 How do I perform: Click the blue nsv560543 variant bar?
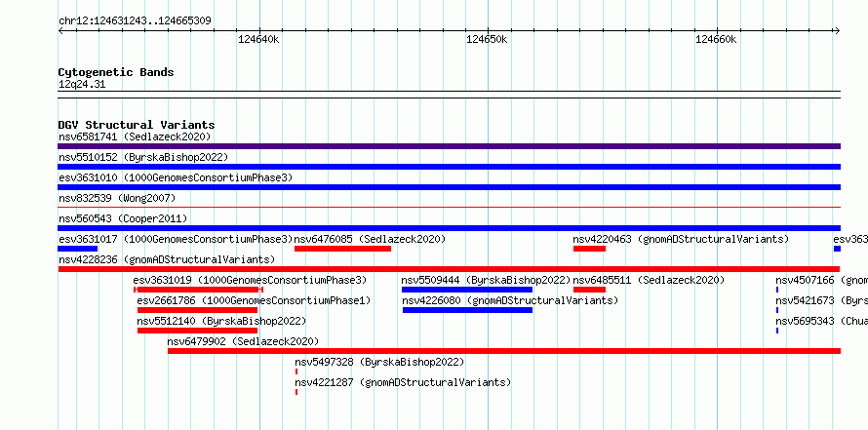[449, 228]
